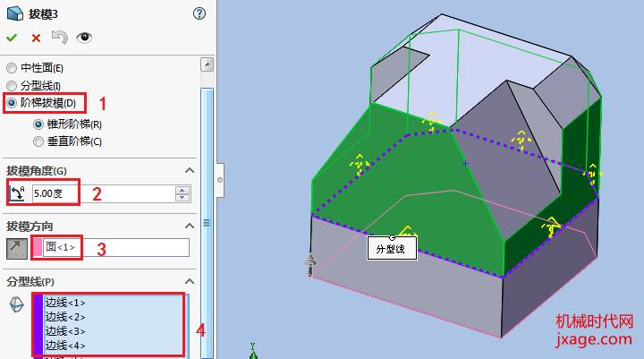Viewport: 644px width, 359px height.
Task: Collapse the 拔模角度(G) section
Action: [190, 170]
